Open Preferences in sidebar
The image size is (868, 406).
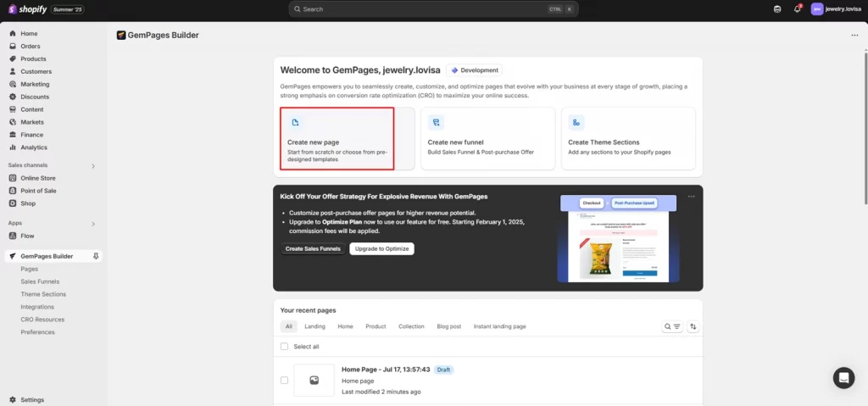[37, 332]
